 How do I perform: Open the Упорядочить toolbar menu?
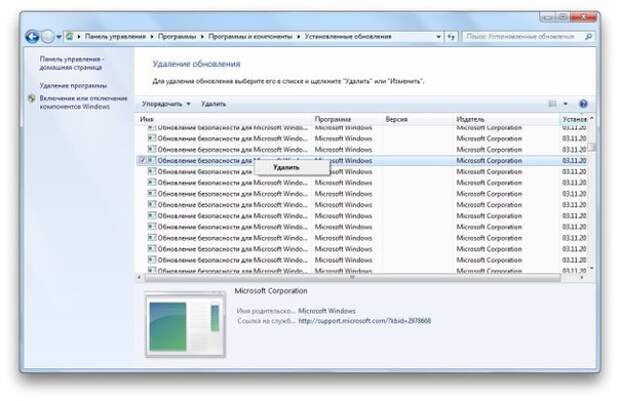point(166,104)
